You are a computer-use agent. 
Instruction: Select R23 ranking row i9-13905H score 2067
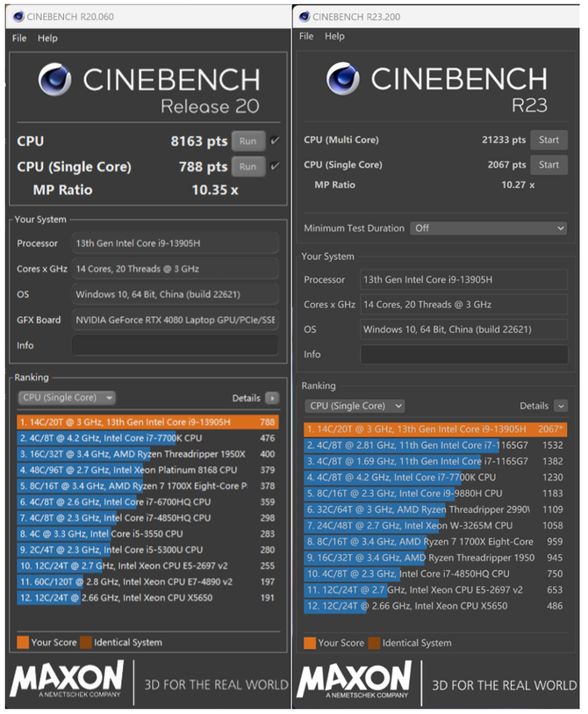click(435, 429)
